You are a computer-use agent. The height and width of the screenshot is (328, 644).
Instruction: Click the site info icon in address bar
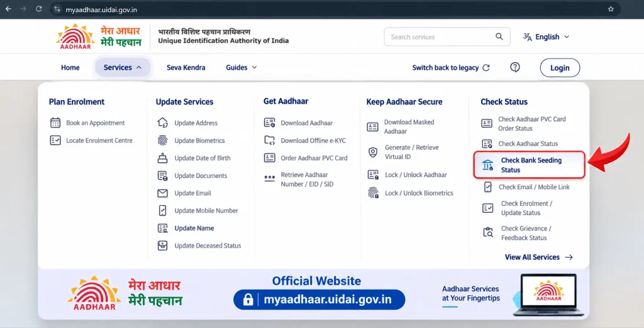[x=57, y=9]
